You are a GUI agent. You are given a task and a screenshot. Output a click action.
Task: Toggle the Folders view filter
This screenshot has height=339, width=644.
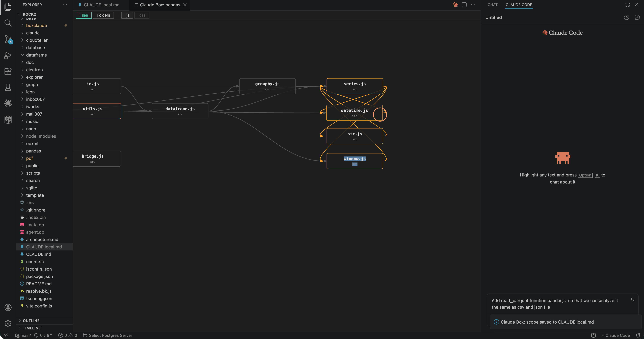coord(103,15)
